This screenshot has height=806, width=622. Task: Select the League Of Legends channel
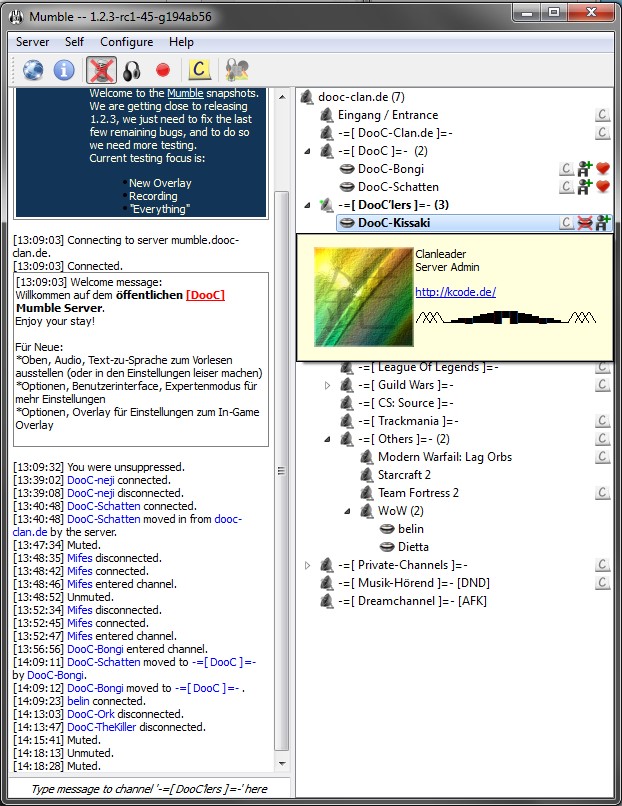428,367
